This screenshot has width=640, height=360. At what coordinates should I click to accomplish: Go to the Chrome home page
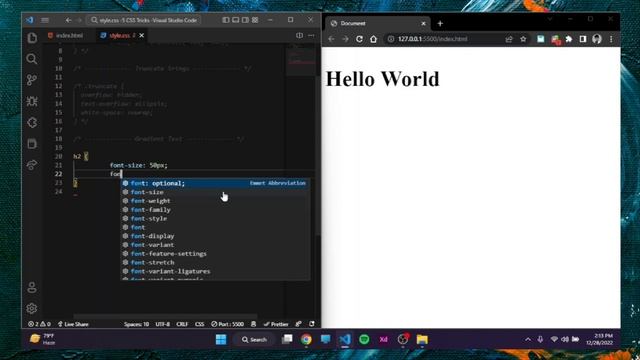pyautogui.click(x=373, y=39)
